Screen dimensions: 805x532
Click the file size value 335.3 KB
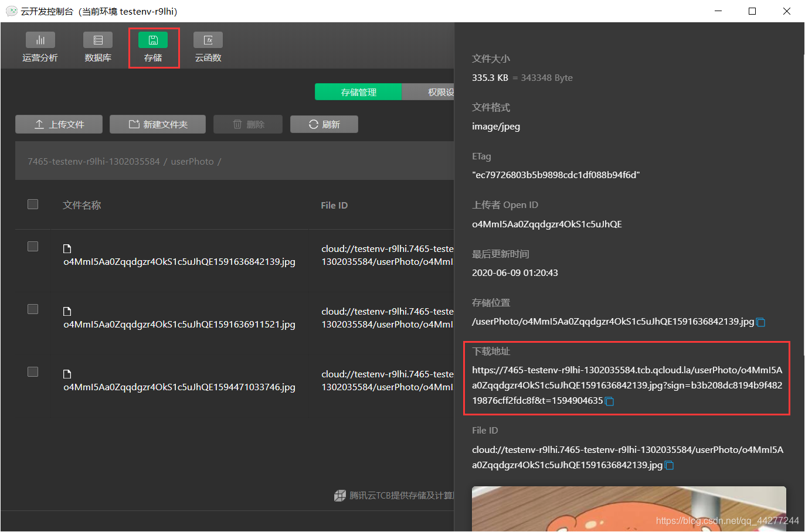(x=490, y=77)
